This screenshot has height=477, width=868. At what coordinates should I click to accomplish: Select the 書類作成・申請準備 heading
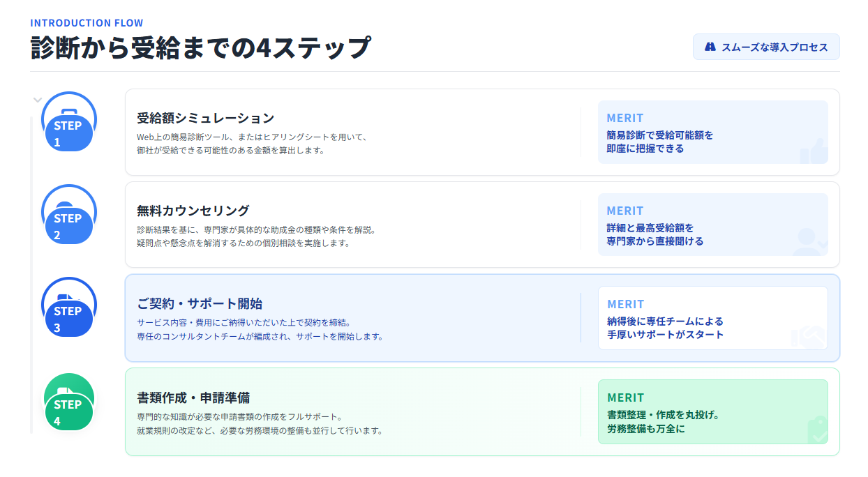(x=193, y=397)
